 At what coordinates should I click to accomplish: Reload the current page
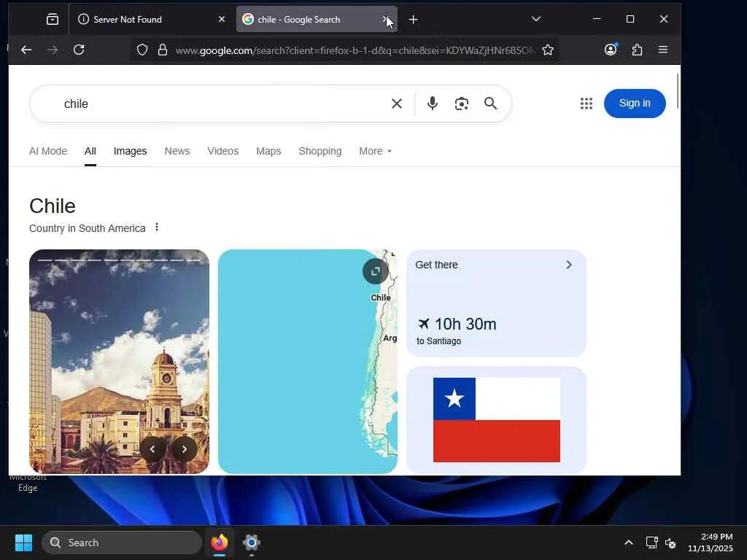click(79, 50)
